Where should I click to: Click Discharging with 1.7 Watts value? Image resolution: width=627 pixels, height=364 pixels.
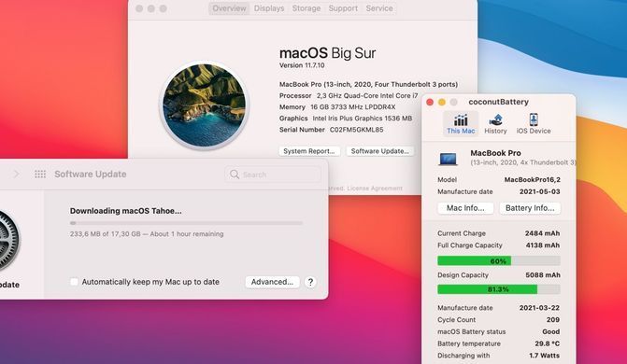544,356
